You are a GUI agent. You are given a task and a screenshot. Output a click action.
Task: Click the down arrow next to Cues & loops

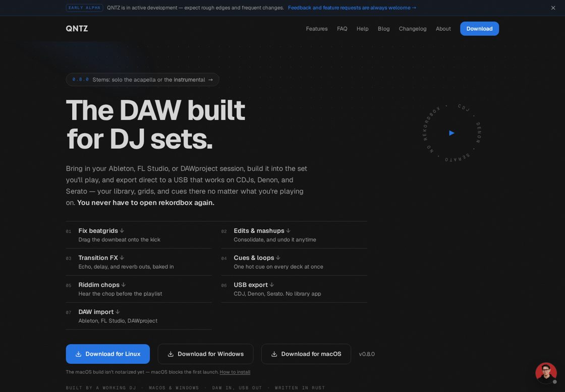point(278,258)
